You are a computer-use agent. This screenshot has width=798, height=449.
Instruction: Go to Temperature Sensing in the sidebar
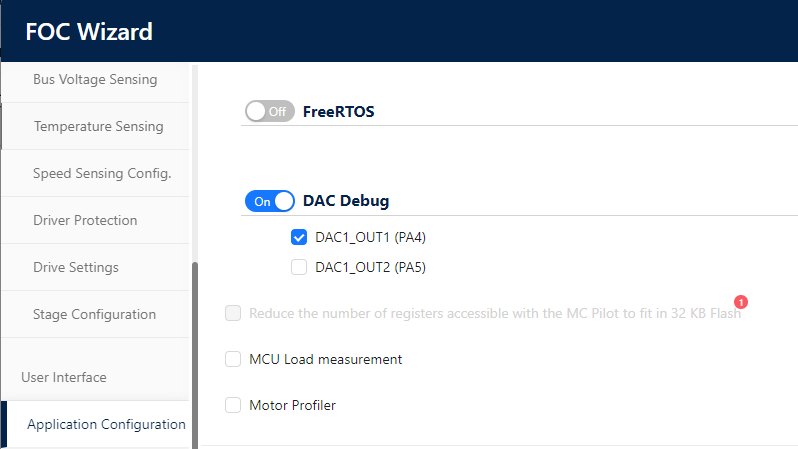coord(98,127)
